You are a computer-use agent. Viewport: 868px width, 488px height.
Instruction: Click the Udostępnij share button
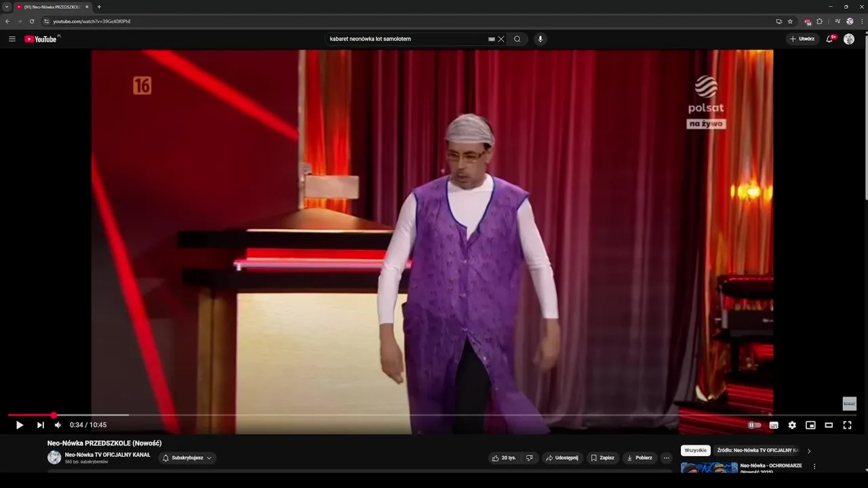point(562,457)
